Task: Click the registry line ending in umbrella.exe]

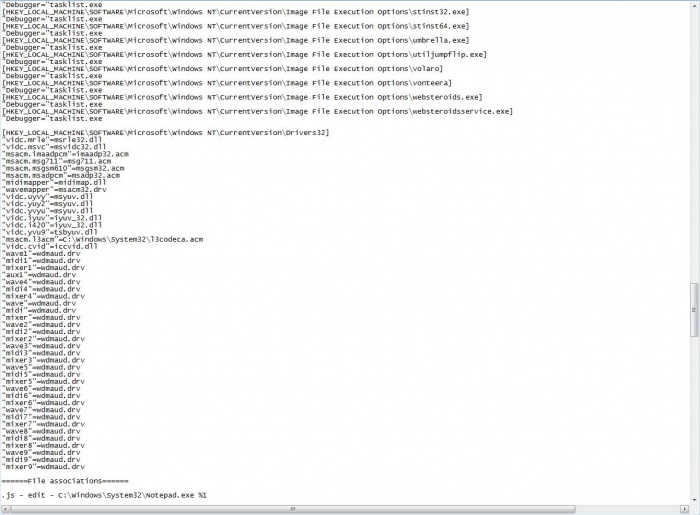Action: [x=235, y=41]
